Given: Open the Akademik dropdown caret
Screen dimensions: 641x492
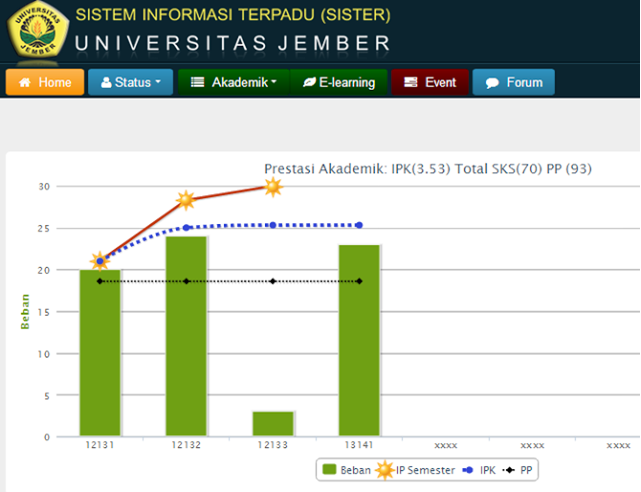Looking at the screenshot, I should [x=274, y=83].
